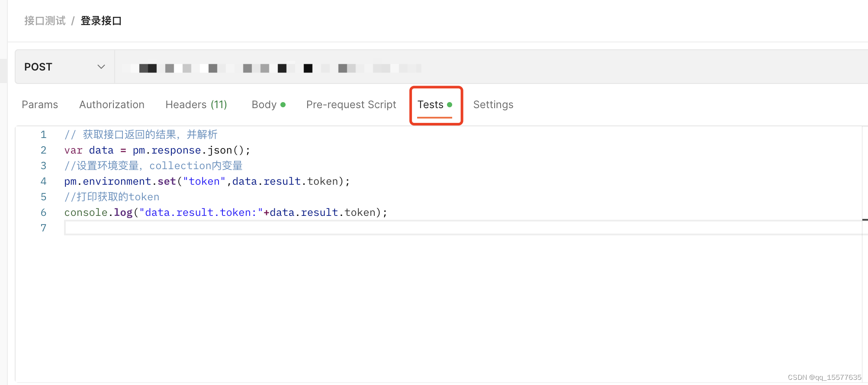868x385 pixels.
Task: Click the 登录接口 request name
Action: (101, 21)
